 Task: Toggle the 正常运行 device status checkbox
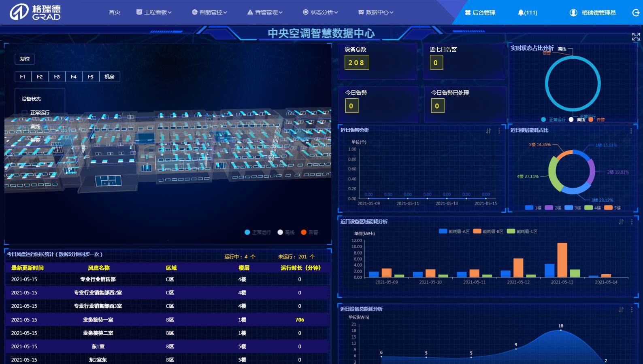pos(25,112)
